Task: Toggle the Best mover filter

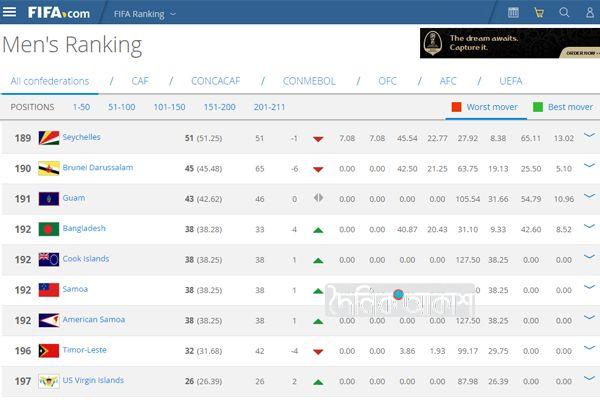Action: 563,107
